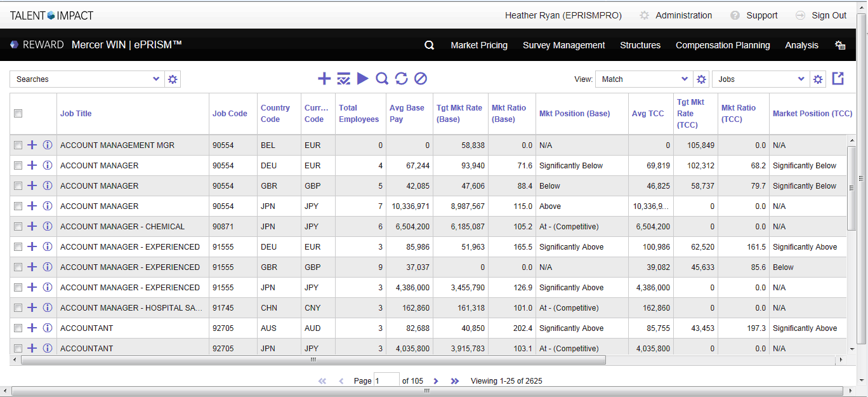Viewport: 868px width, 397px height.
Task: Open the Searches dropdown
Action: coord(87,79)
